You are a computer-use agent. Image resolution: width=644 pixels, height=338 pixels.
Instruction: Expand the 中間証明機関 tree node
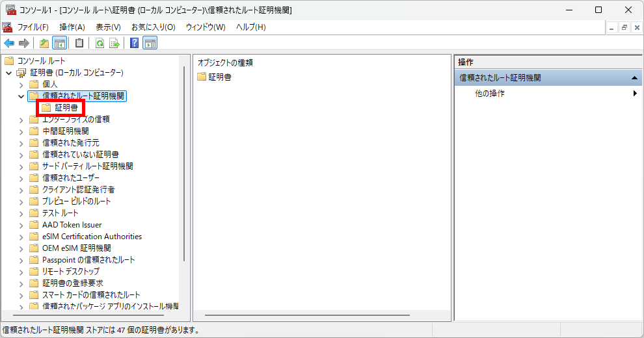21,131
